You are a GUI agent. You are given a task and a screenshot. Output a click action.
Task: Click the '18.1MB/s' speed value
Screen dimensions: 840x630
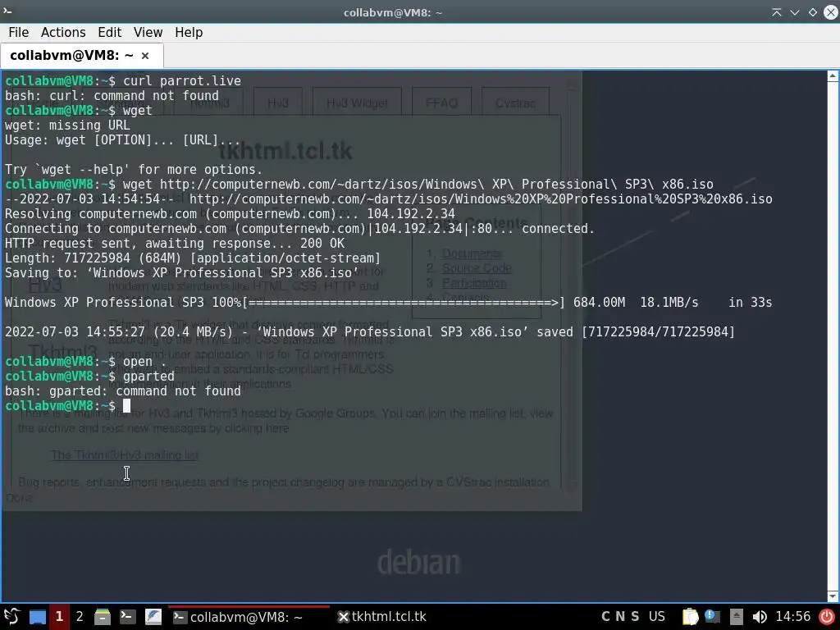click(x=669, y=303)
